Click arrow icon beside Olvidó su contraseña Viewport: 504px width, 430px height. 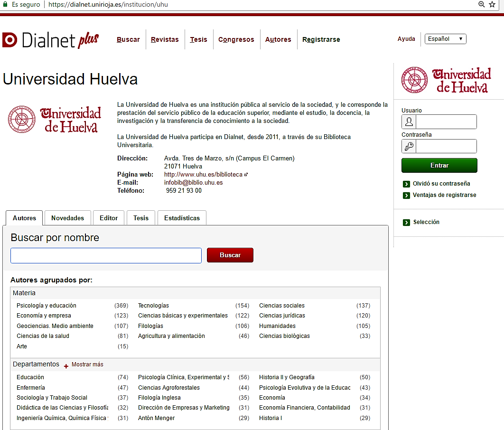[x=406, y=184]
